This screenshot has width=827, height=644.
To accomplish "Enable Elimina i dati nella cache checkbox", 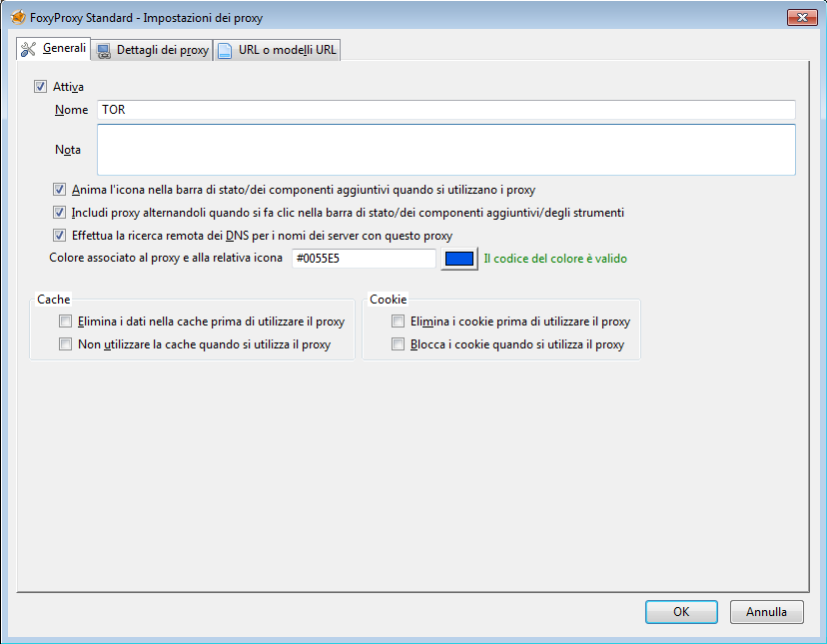I will point(65,322).
